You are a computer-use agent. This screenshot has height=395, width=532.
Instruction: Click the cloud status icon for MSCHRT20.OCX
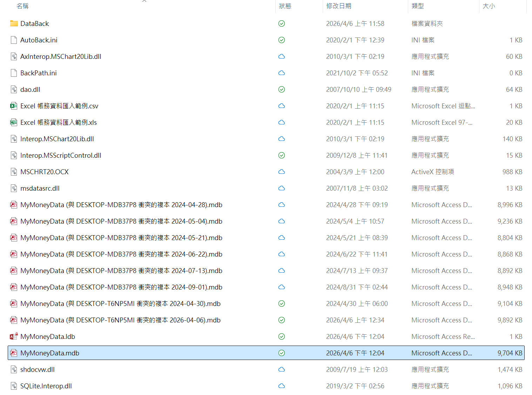click(281, 172)
